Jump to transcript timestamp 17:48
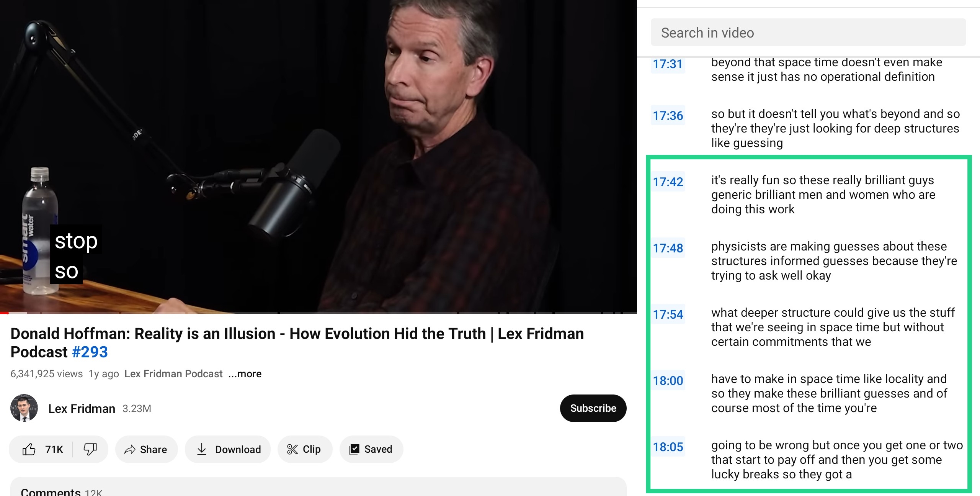The height and width of the screenshot is (496, 980). tap(668, 248)
